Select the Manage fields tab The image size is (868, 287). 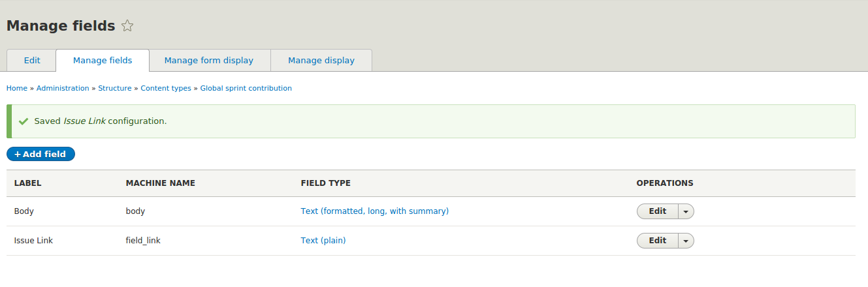103,60
